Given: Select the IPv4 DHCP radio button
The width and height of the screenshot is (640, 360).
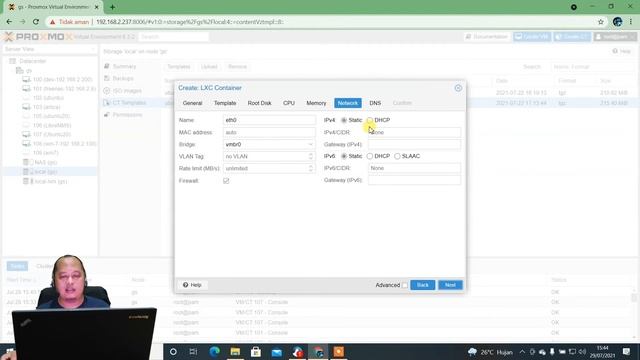Looking at the screenshot, I should [x=370, y=120].
